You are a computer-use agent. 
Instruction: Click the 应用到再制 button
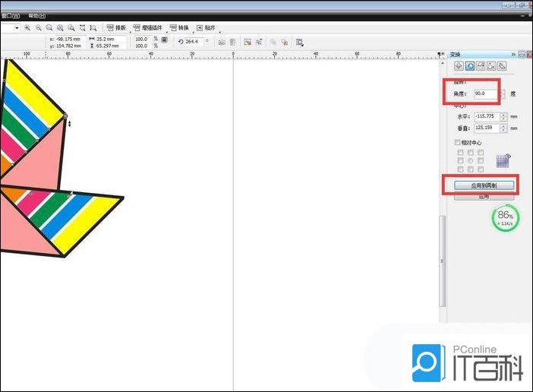484,185
